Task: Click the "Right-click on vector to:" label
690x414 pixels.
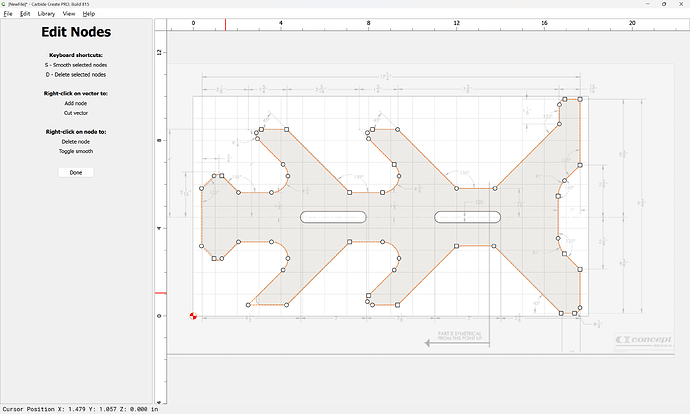Action: click(x=76, y=93)
